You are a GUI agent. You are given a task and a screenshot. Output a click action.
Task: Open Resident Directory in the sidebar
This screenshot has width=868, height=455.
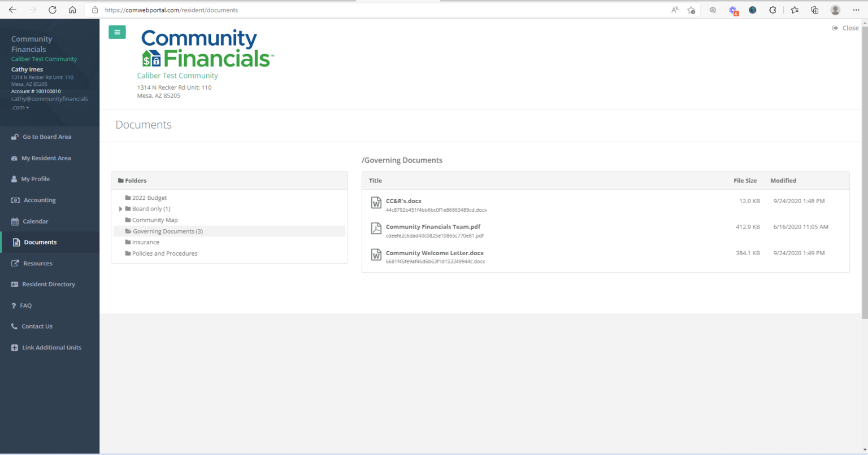point(48,285)
